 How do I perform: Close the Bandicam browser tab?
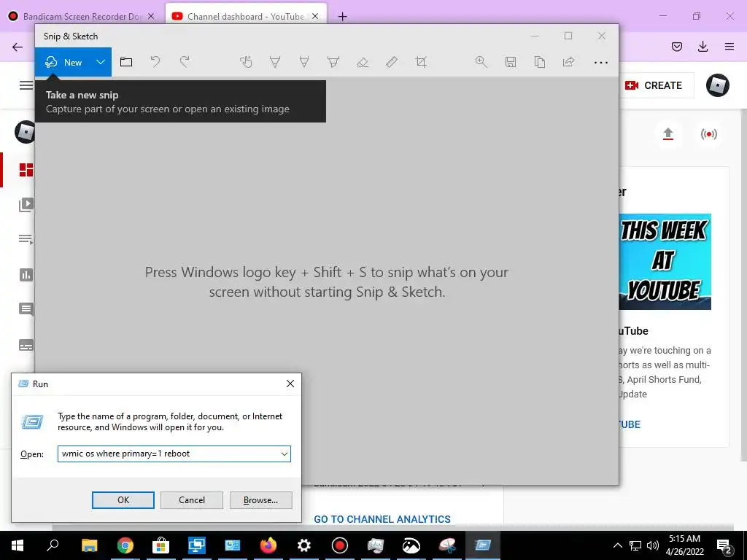151,16
